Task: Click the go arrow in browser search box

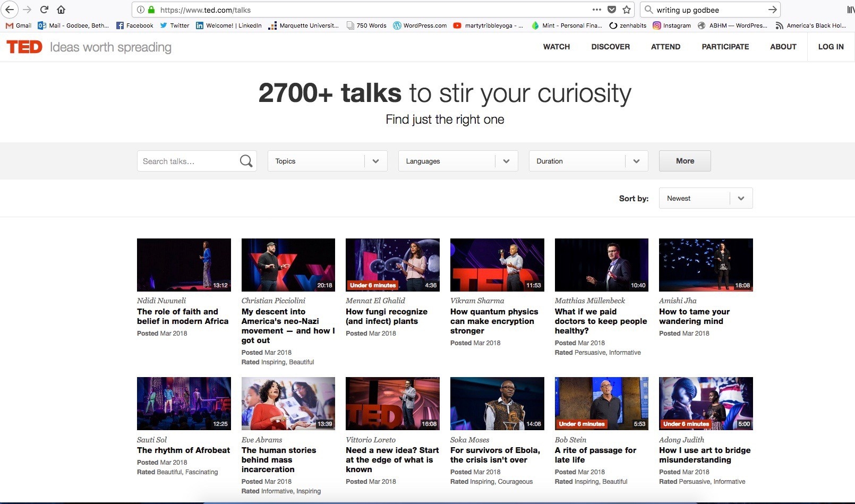Action: click(772, 10)
